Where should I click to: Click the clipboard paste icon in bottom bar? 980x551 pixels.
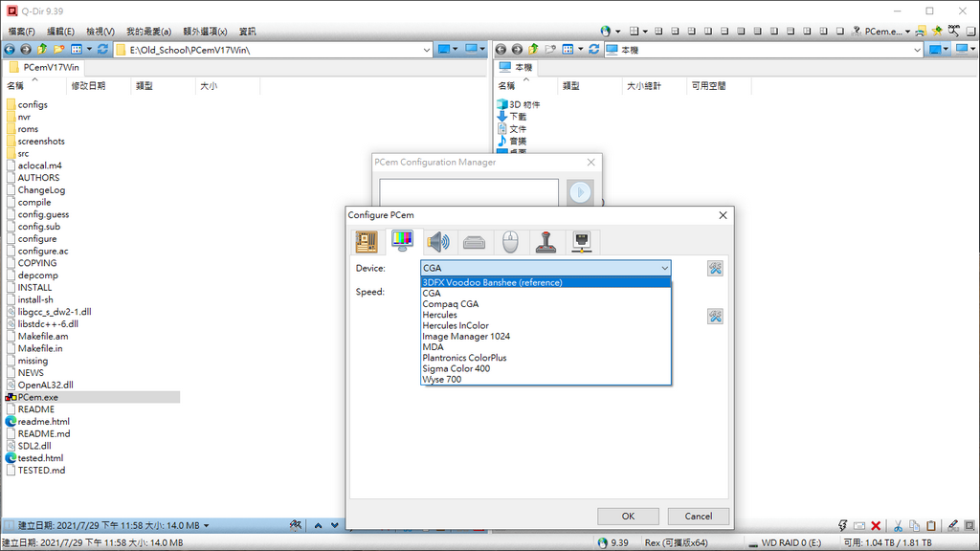click(931, 525)
